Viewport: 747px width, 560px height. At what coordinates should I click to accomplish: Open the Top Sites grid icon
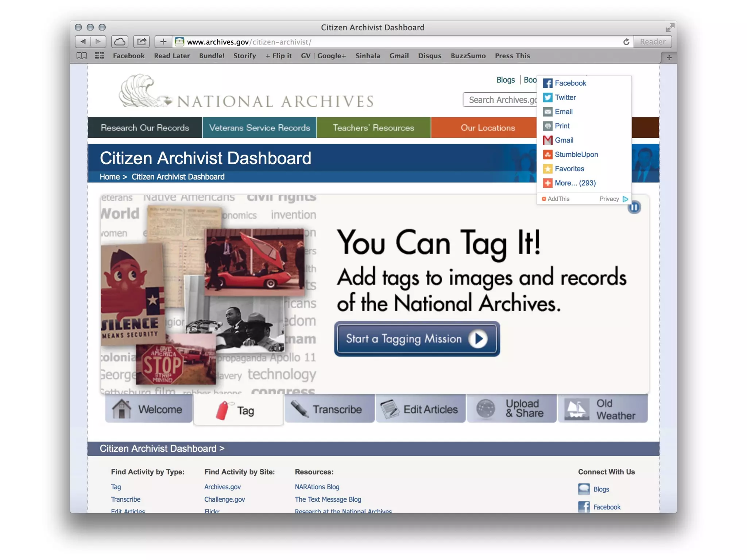99,56
